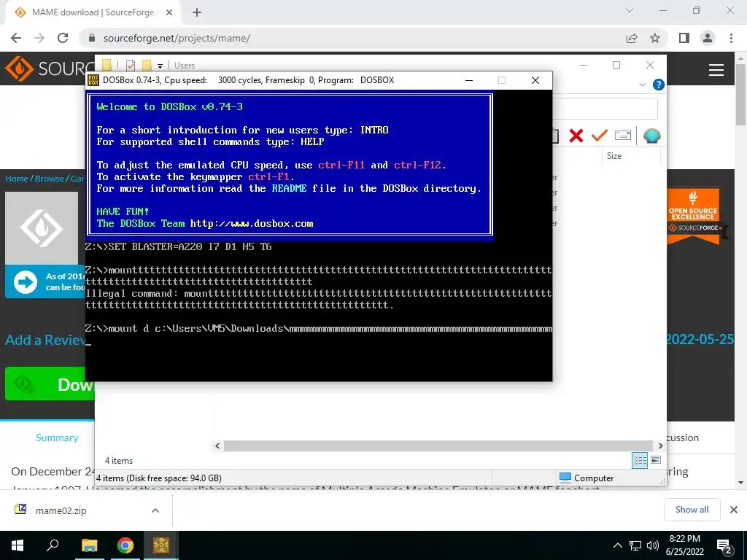Click Show all downloads button
Viewport: 747px width, 560px height.
(x=692, y=510)
